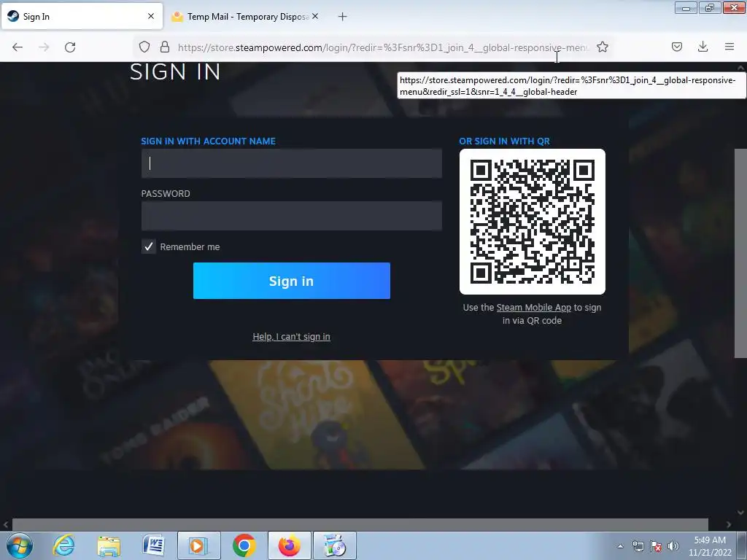Open tracking protection shield icon
The image size is (747, 560).
coord(144,47)
